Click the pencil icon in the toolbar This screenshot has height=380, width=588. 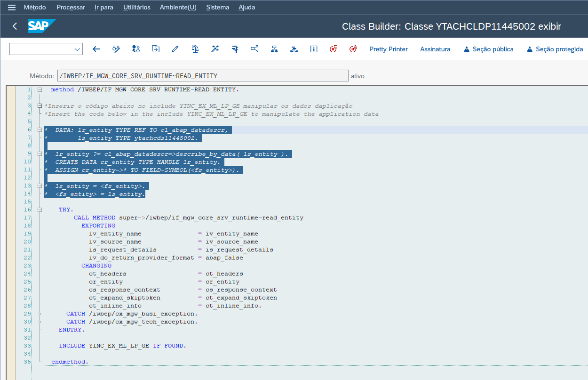[175, 49]
